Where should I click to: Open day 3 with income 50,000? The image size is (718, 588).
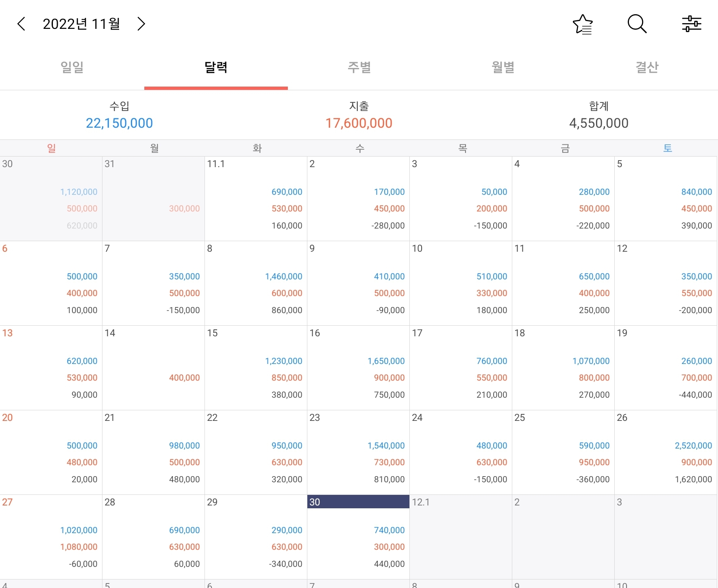click(461, 198)
